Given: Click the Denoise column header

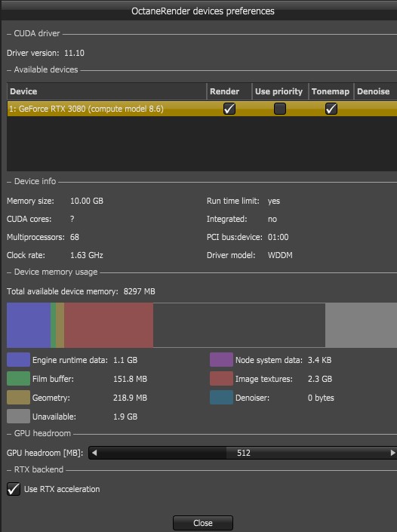Looking at the screenshot, I should click(375, 91).
